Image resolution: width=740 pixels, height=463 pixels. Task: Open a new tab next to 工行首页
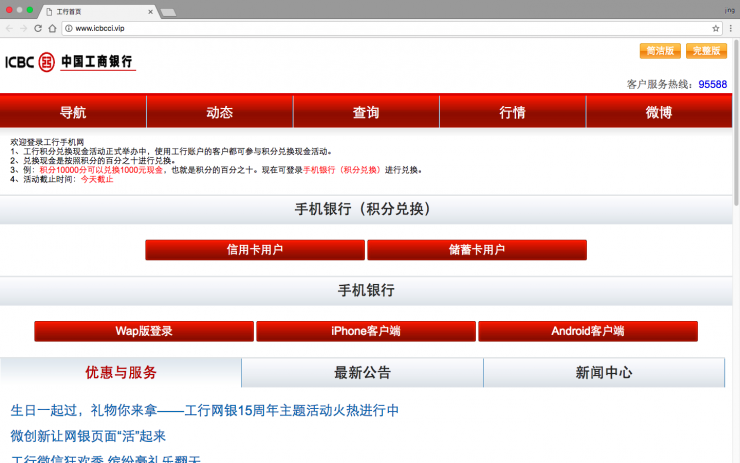click(x=168, y=11)
